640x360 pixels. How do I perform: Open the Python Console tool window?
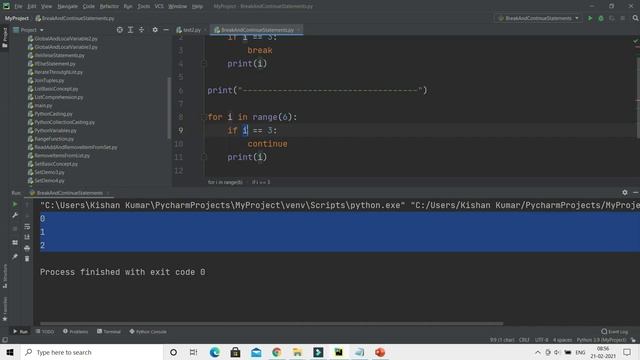148,331
